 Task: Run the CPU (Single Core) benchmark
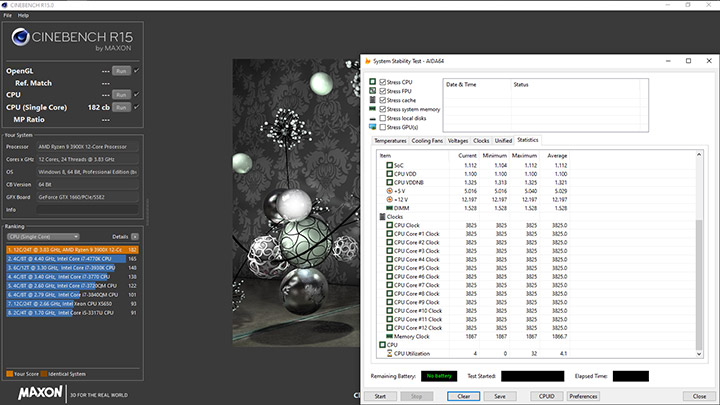click(120, 106)
